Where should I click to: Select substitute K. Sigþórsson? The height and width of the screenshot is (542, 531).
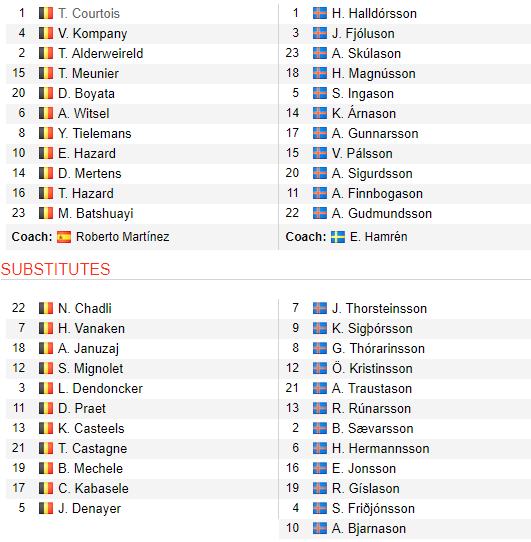click(x=372, y=329)
